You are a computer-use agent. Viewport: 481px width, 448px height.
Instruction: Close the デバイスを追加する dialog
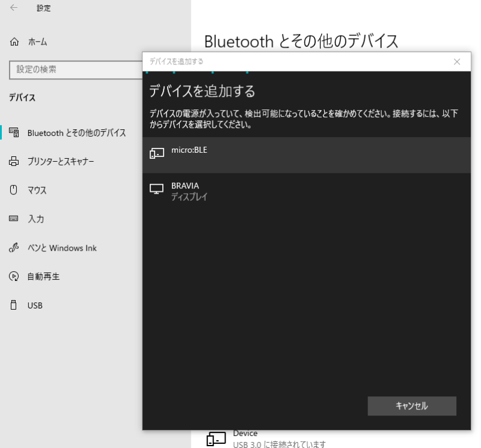click(457, 61)
